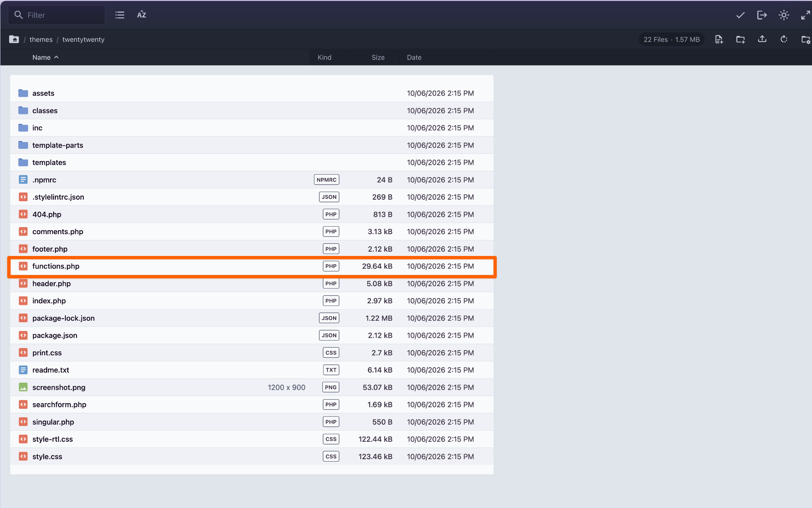Open the twentytwenty breadcrumb link
This screenshot has width=812, height=508.
[x=83, y=39]
